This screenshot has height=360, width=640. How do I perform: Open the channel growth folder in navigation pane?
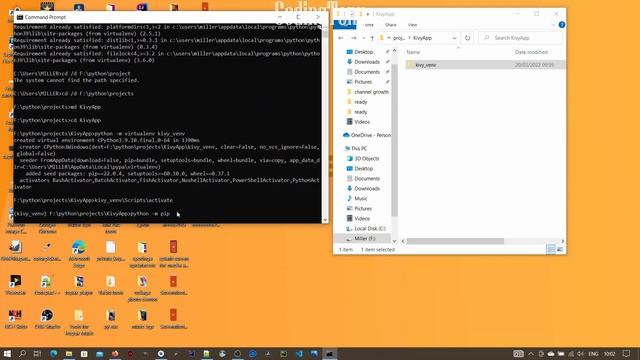pyautogui.click(x=371, y=92)
